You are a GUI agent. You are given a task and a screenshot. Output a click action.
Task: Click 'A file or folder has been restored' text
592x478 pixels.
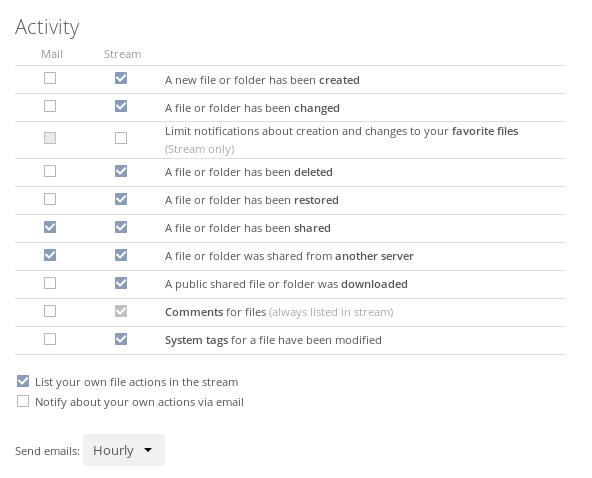251,200
